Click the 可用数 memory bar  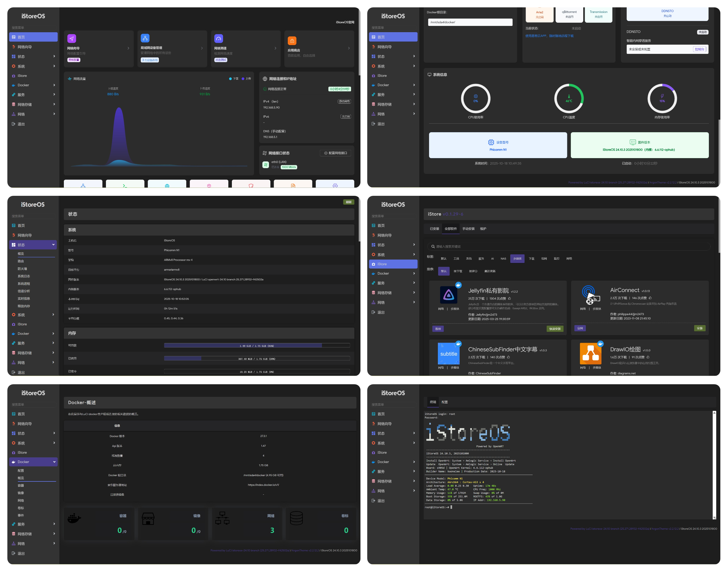click(257, 346)
